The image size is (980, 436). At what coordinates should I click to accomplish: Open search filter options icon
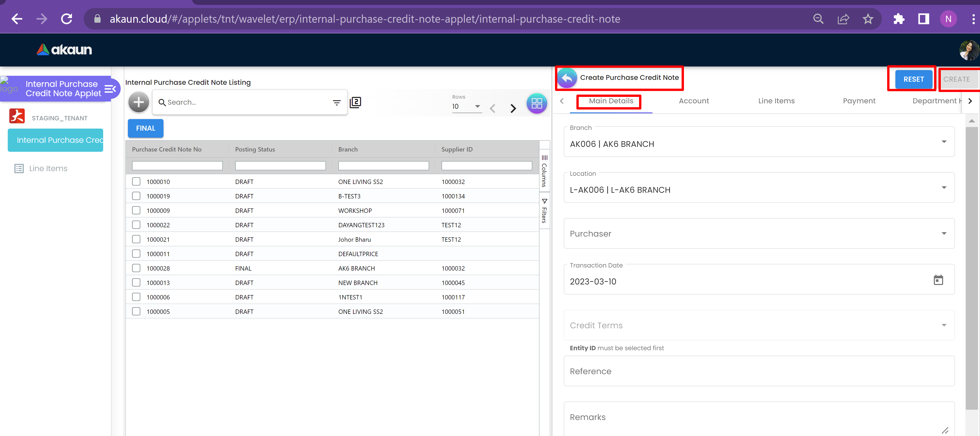(336, 103)
